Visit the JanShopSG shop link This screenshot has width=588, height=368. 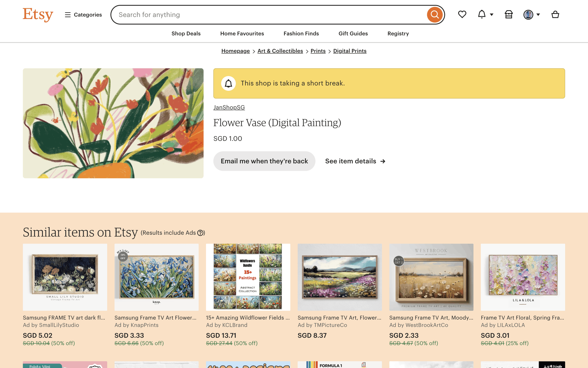(229, 107)
